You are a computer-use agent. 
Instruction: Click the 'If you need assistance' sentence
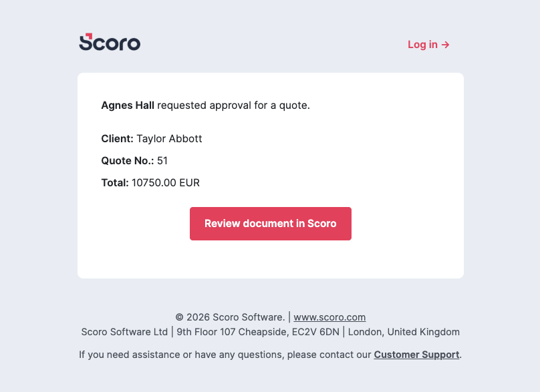pos(225,355)
